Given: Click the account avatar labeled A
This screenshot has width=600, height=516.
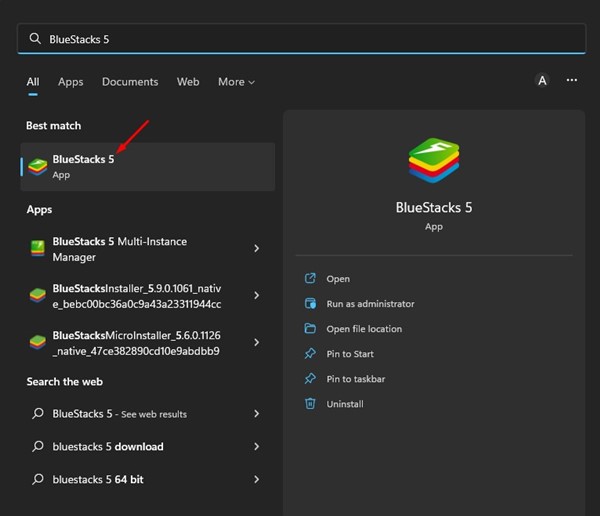Looking at the screenshot, I should tap(542, 81).
